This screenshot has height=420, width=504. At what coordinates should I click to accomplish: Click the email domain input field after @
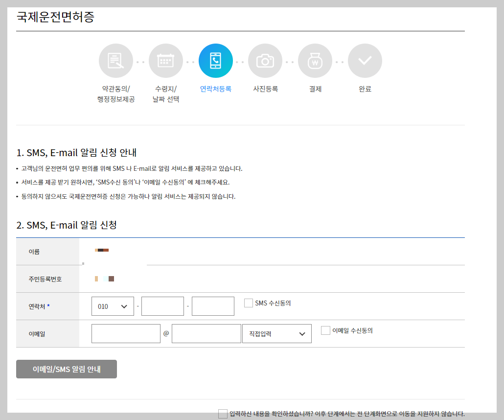tap(206, 333)
